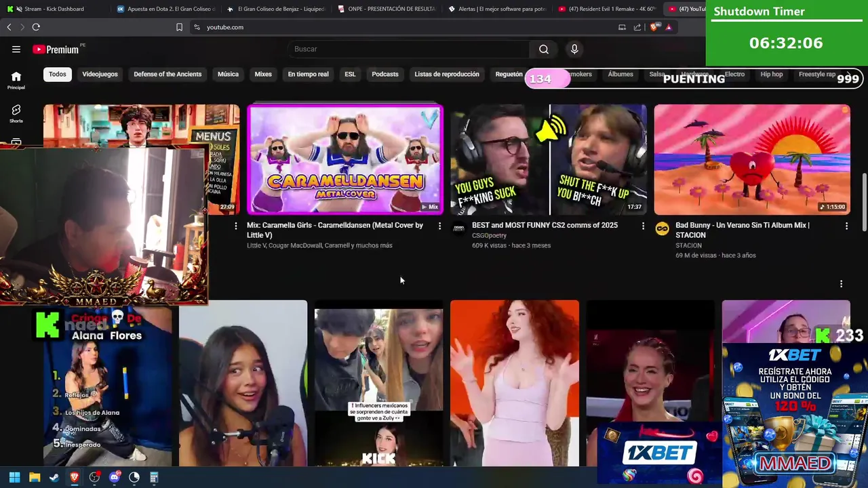Screen dimensions: 868x488
Task: Reload the page with refresh icon
Action: (x=36, y=27)
